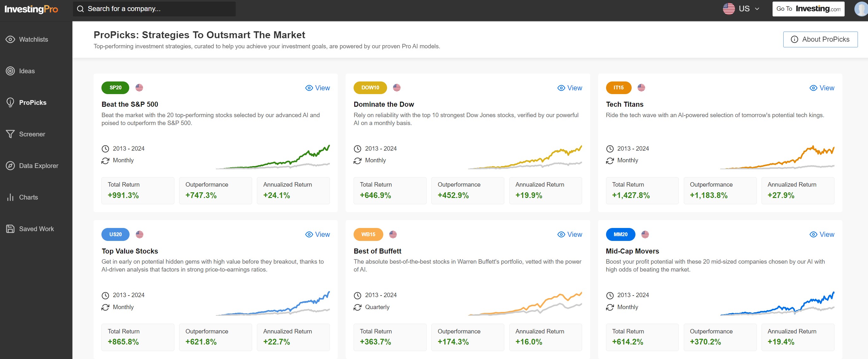Focus the Search for a company field
Viewport: 868px width, 359px height.
point(154,9)
